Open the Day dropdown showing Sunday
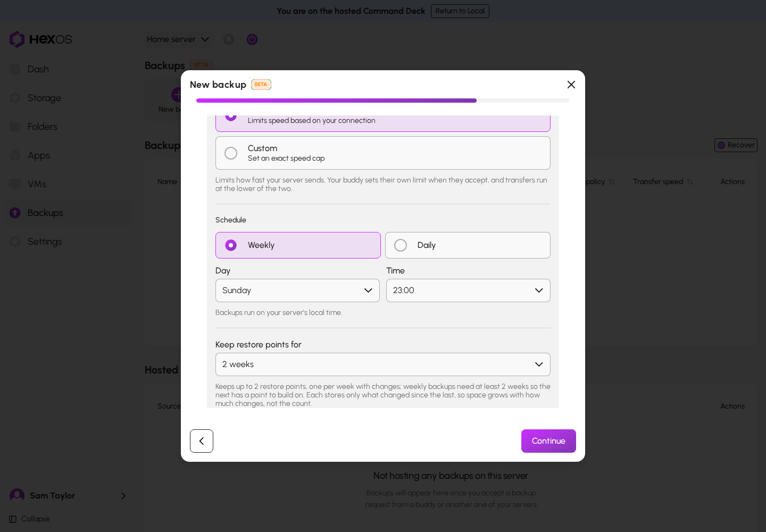The height and width of the screenshot is (532, 766). click(x=297, y=290)
